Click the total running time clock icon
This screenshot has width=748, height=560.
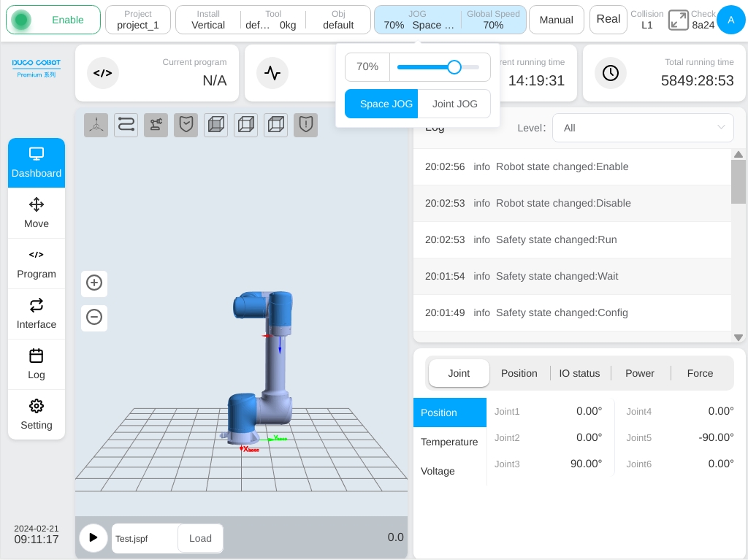tap(611, 73)
